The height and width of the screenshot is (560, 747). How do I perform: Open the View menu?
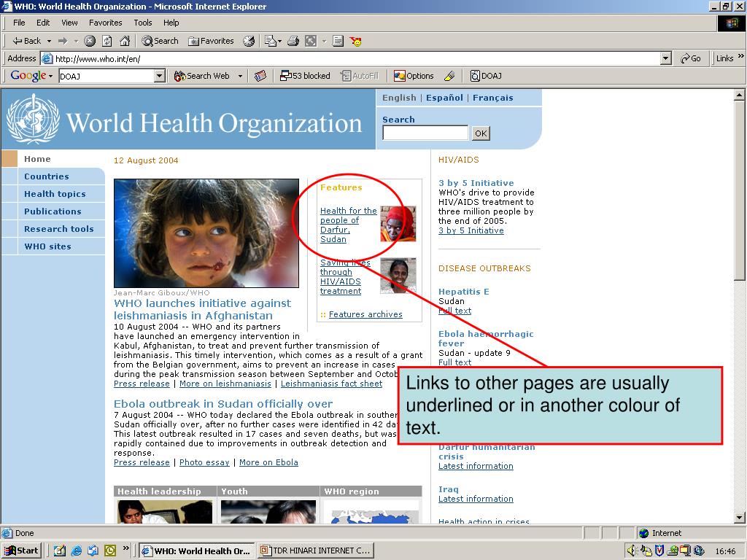69,23
